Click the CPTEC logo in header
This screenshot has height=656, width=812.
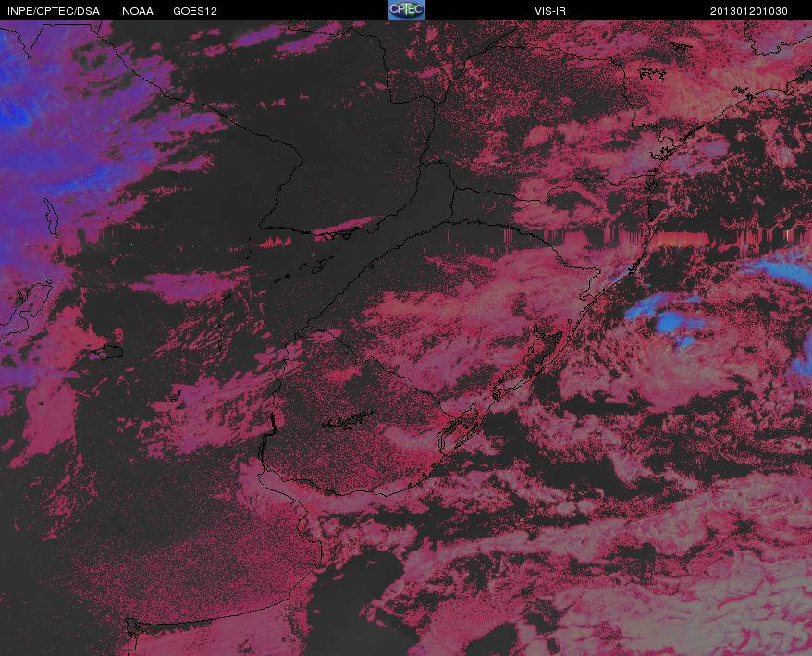(x=407, y=10)
